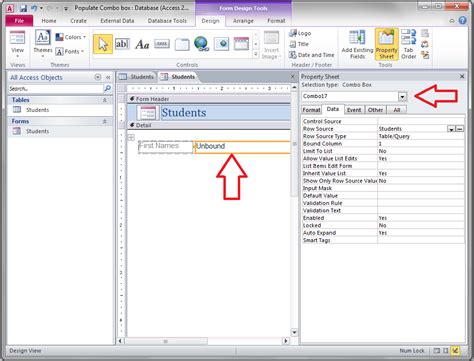Open the Row Source dropdown arrow

(x=451, y=129)
